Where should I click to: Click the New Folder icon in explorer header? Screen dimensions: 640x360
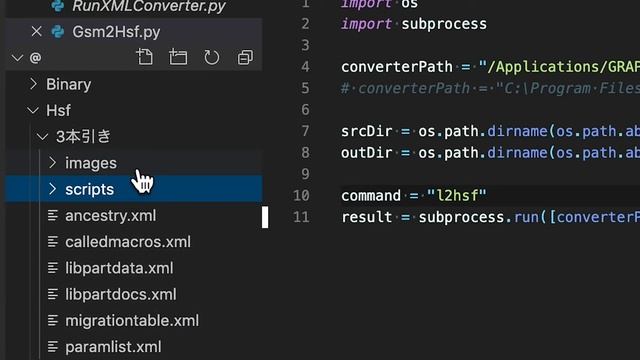click(x=178, y=57)
